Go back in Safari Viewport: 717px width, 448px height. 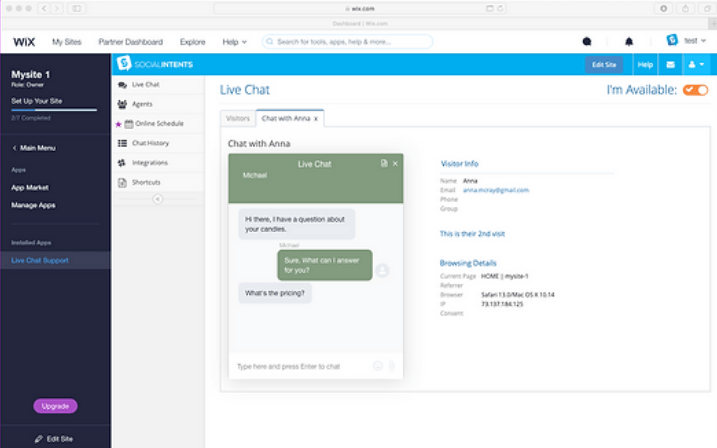coord(44,8)
